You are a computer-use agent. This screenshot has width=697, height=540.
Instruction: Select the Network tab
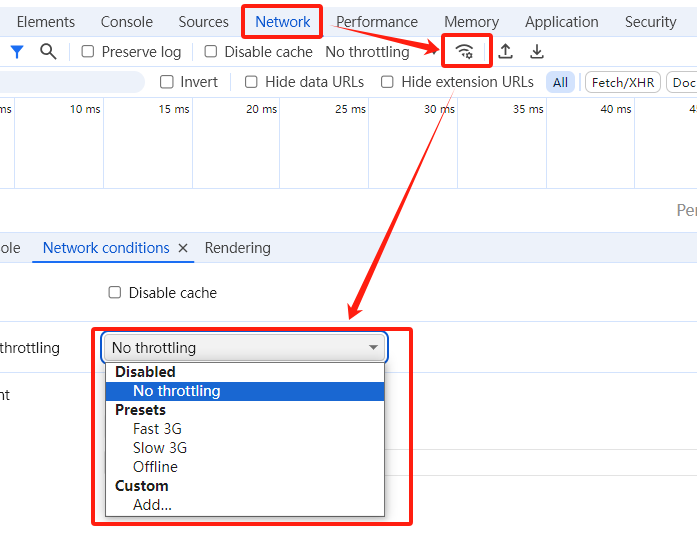[283, 22]
